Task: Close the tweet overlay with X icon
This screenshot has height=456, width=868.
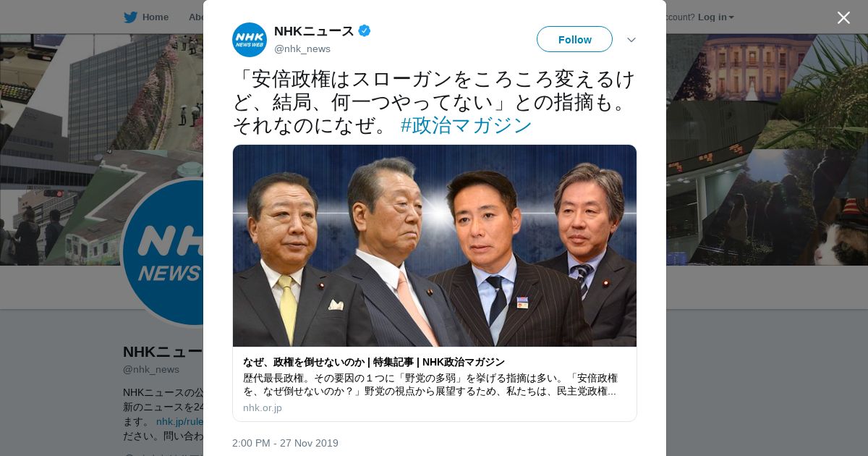Action: pyautogui.click(x=843, y=17)
